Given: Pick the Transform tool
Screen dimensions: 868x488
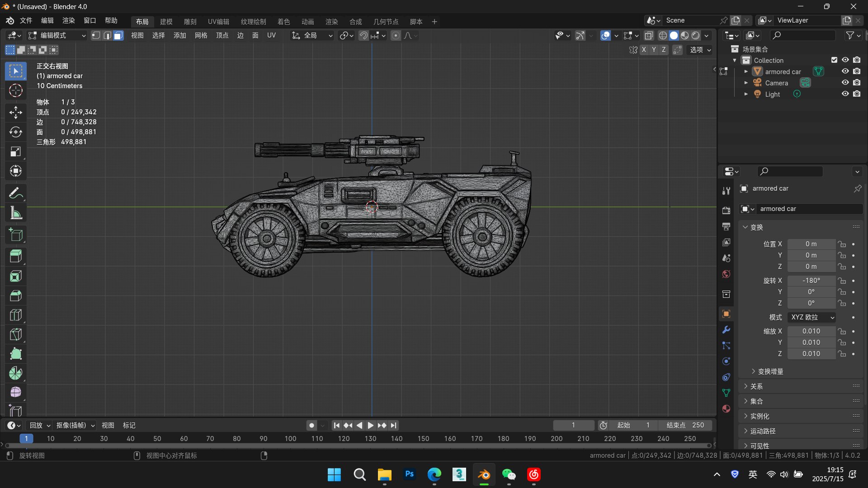Looking at the screenshot, I should pyautogui.click(x=16, y=171).
